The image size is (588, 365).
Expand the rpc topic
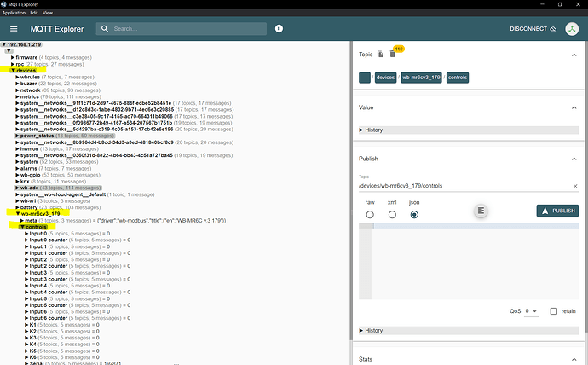[13, 65]
